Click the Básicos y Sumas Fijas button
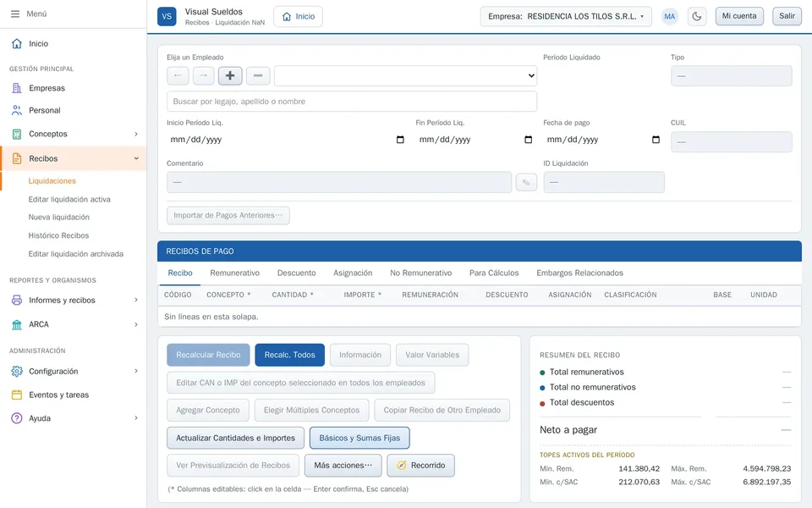Viewport: 812px width, 508px height. 359,438
